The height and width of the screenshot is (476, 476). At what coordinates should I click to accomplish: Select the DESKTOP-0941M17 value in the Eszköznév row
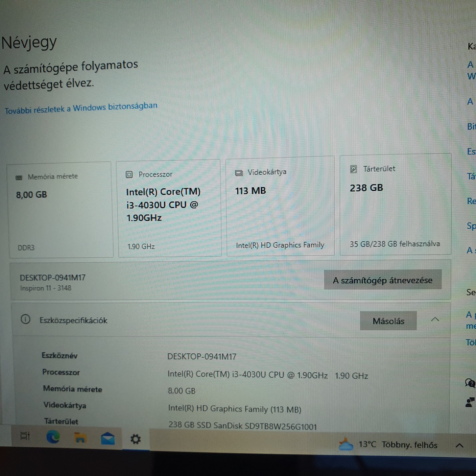click(202, 357)
